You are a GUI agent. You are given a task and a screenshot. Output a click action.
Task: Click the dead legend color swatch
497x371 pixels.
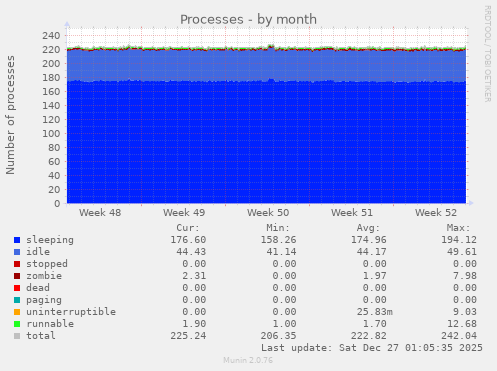point(17,288)
